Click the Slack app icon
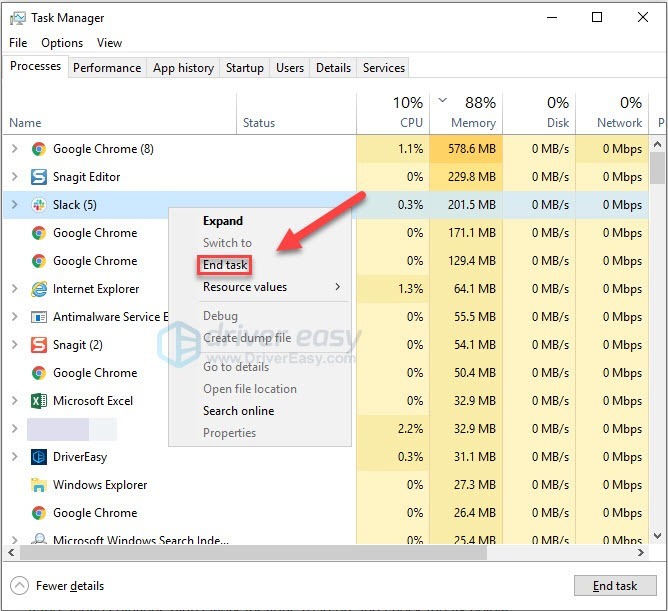Screen dimensions: 668x611 39,205
